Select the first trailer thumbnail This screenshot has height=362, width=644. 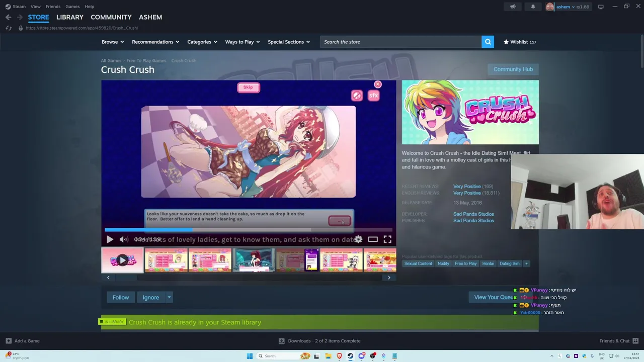122,260
